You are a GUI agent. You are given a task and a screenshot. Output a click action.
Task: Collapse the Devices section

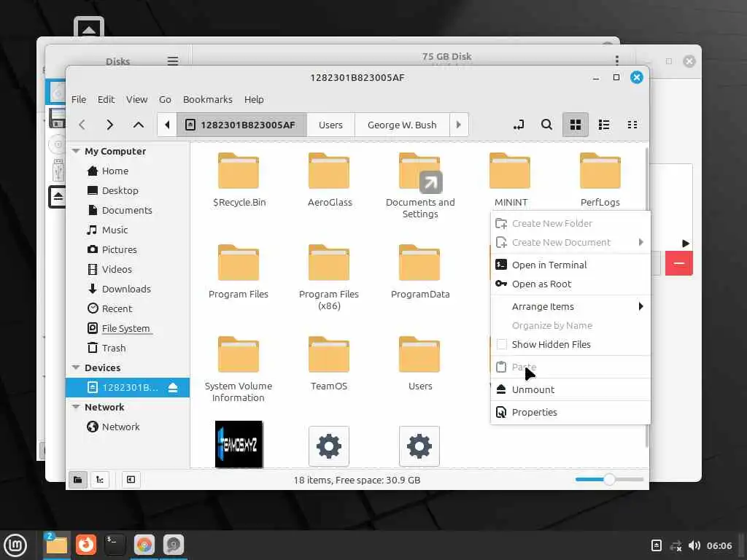pos(76,367)
